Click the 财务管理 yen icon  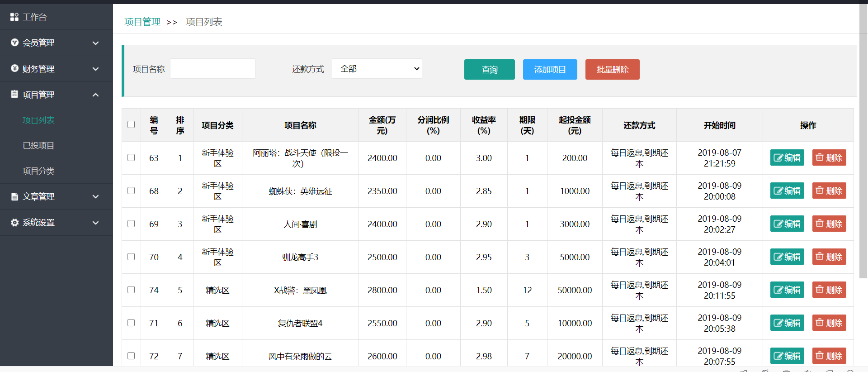(x=14, y=68)
